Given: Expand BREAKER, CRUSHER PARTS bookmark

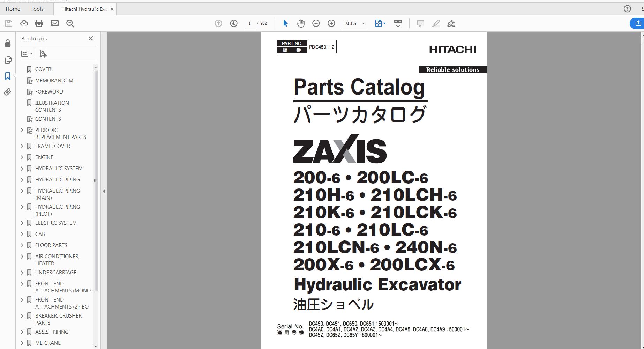Looking at the screenshot, I should pyautogui.click(x=22, y=316).
